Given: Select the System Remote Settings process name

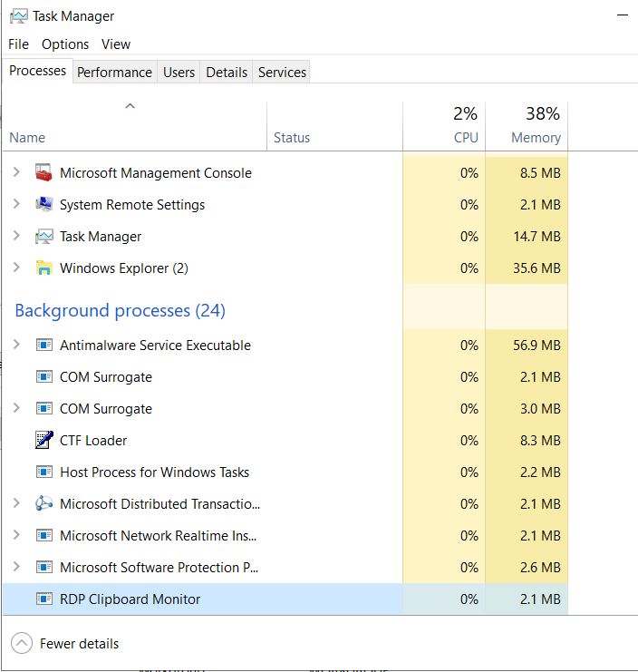Looking at the screenshot, I should (x=132, y=205).
